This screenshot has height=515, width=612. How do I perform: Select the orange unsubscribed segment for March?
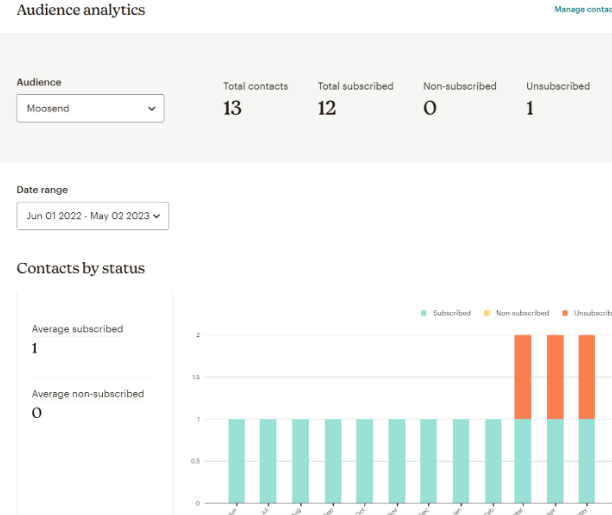(522, 377)
